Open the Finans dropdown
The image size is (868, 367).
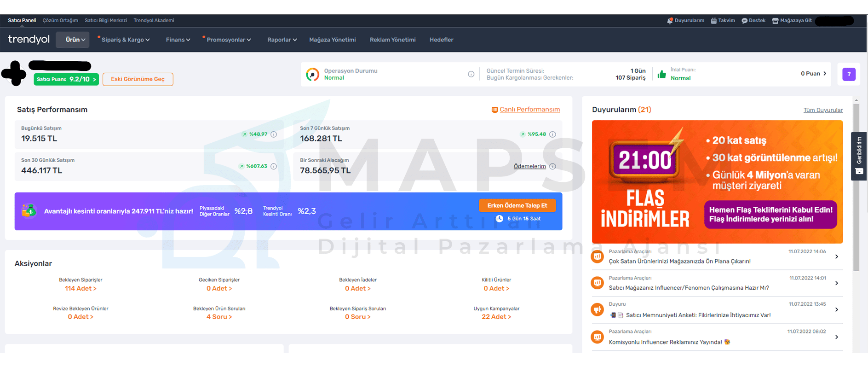(x=178, y=40)
